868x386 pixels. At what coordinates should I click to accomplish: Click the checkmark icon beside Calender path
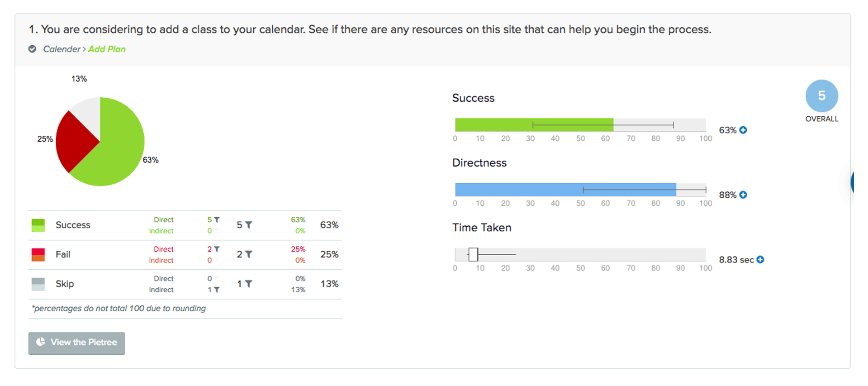[x=33, y=49]
